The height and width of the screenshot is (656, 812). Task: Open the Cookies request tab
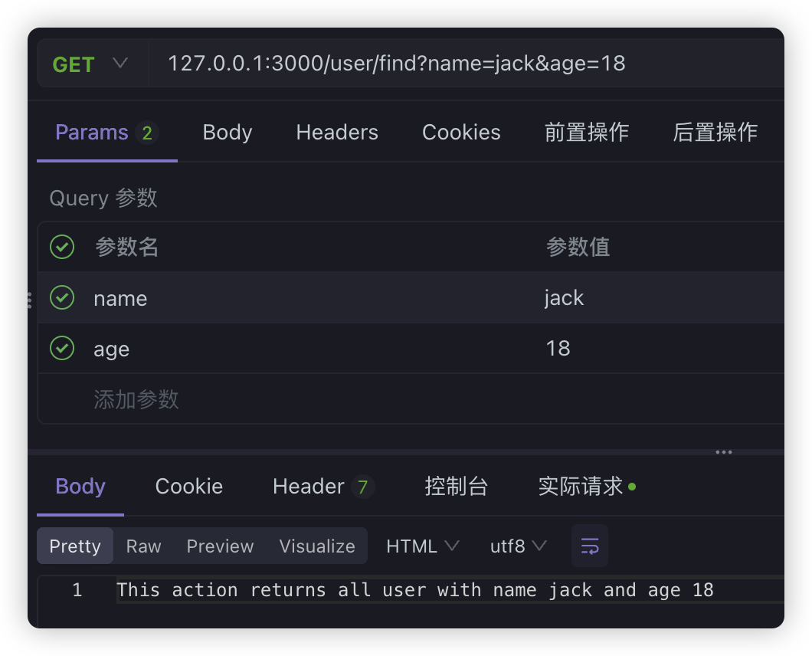pyautogui.click(x=461, y=133)
